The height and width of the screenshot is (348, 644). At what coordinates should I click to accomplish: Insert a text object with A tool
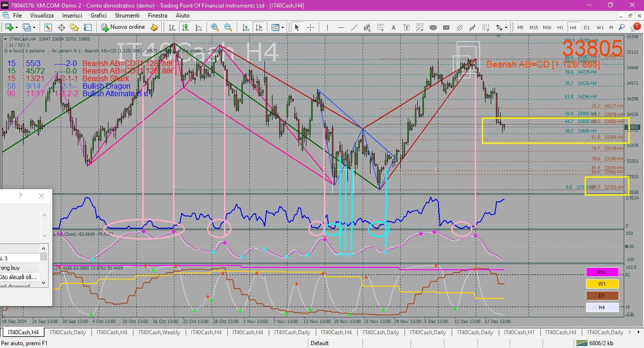[x=393, y=27]
